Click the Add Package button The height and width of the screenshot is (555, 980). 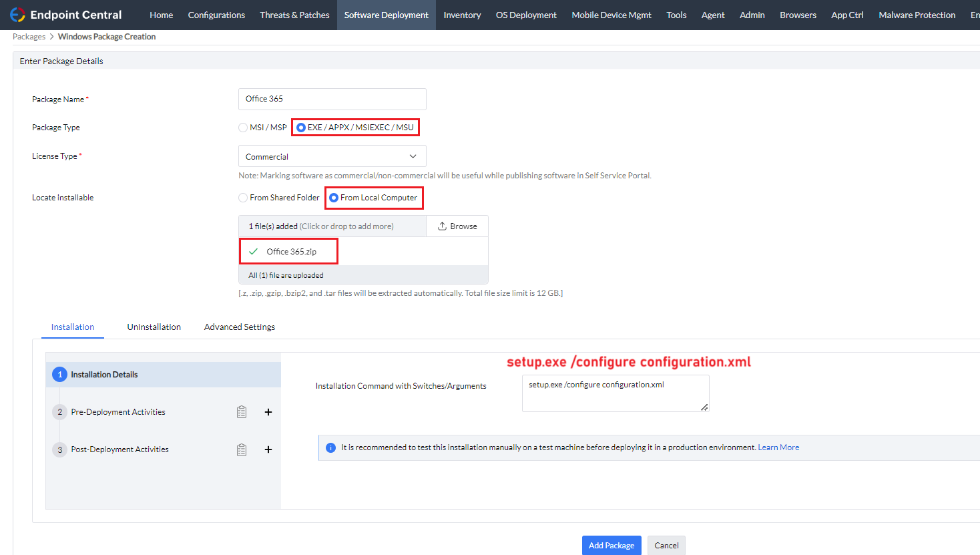point(611,546)
